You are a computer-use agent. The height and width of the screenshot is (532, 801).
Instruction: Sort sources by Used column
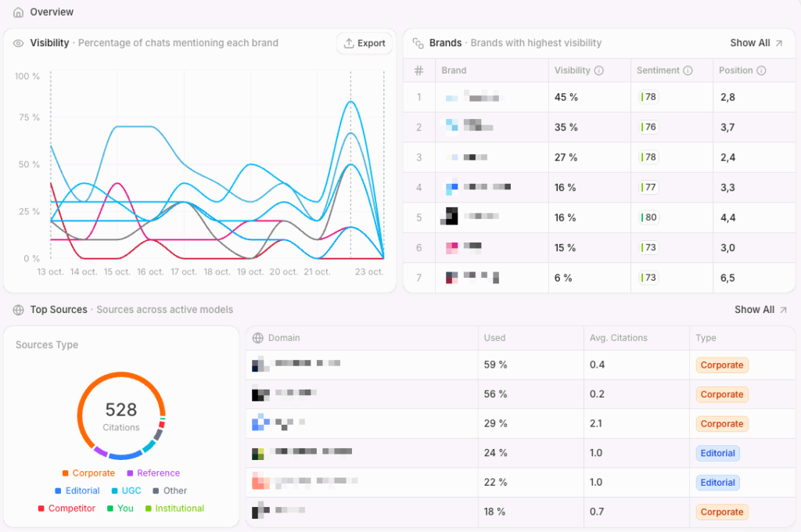[x=495, y=338]
